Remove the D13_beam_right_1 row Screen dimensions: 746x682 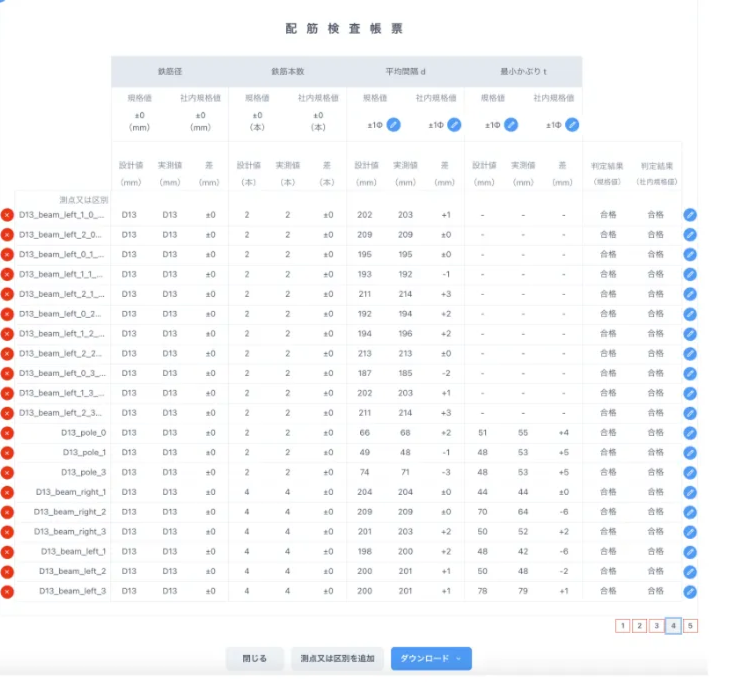pyautogui.click(x=8, y=492)
